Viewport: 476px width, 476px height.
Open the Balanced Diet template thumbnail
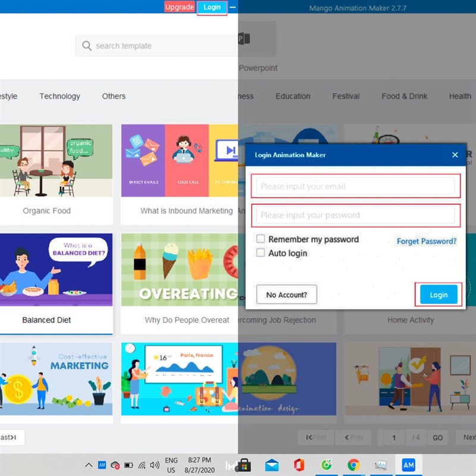pos(56,270)
